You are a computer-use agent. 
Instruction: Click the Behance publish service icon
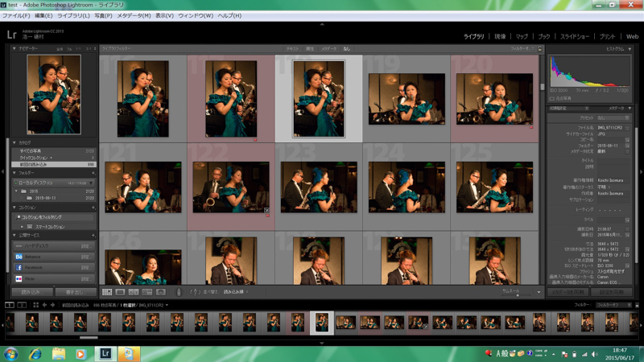pyautogui.click(x=19, y=257)
